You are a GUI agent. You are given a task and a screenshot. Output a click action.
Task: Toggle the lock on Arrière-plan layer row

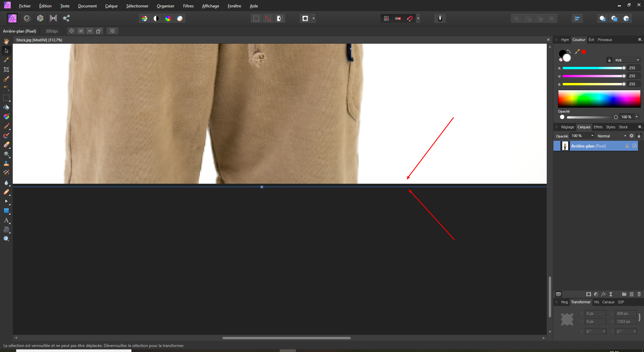pos(627,146)
